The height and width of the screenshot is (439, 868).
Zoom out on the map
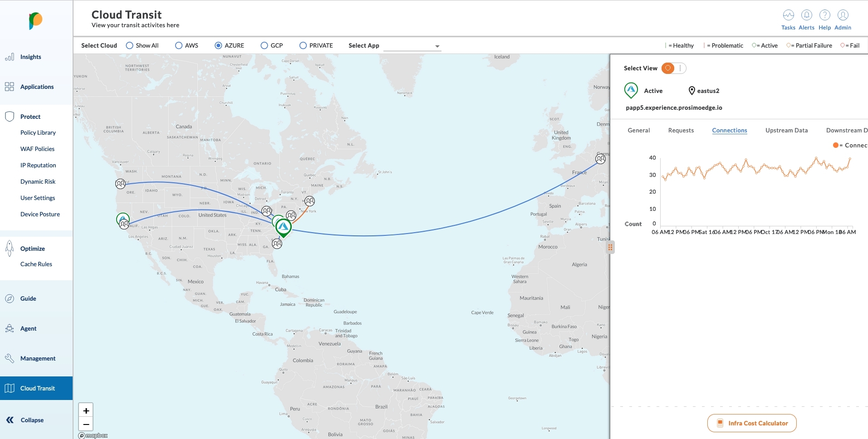pyautogui.click(x=86, y=424)
